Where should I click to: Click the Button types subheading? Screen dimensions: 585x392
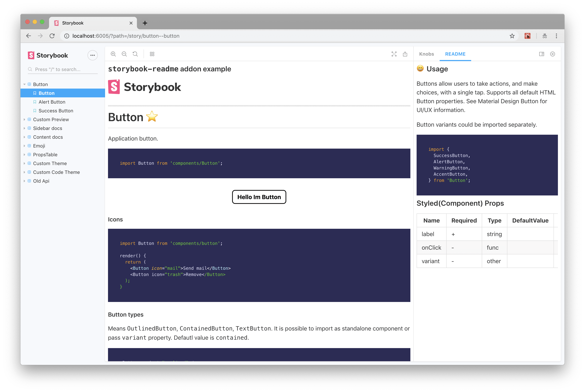click(126, 315)
